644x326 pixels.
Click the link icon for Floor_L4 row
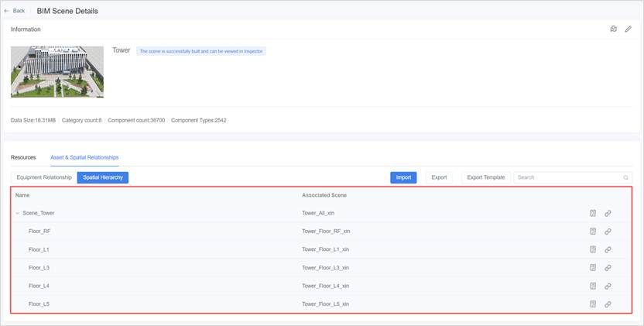(608, 286)
